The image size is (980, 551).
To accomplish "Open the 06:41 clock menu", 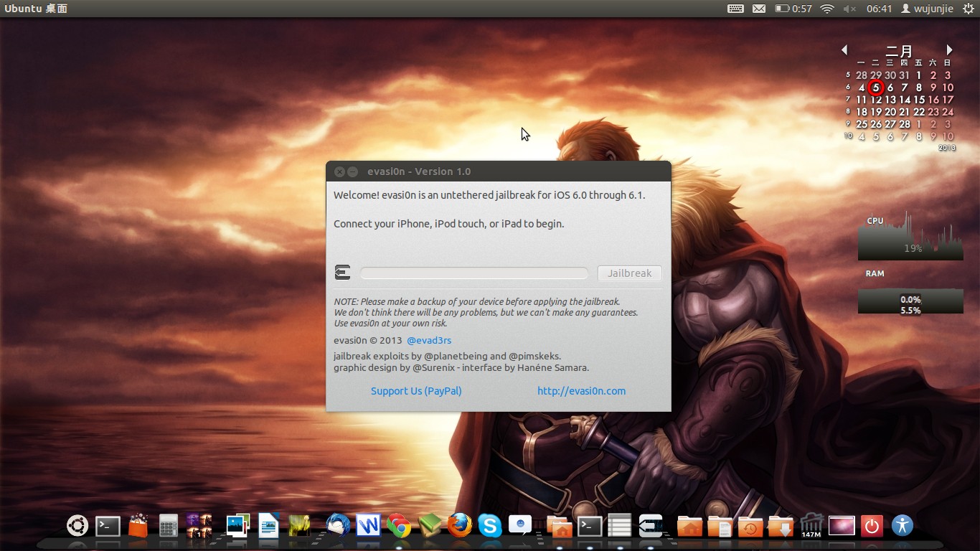I will pos(879,9).
